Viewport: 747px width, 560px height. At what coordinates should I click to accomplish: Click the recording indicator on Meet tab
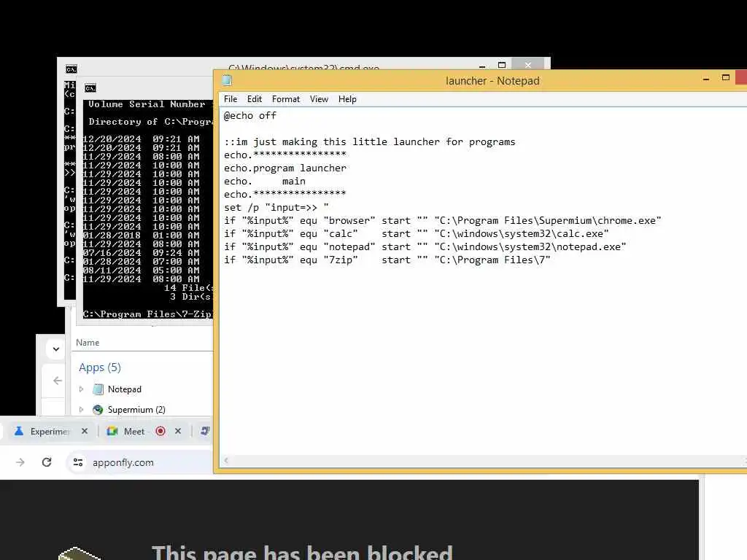pyautogui.click(x=160, y=431)
